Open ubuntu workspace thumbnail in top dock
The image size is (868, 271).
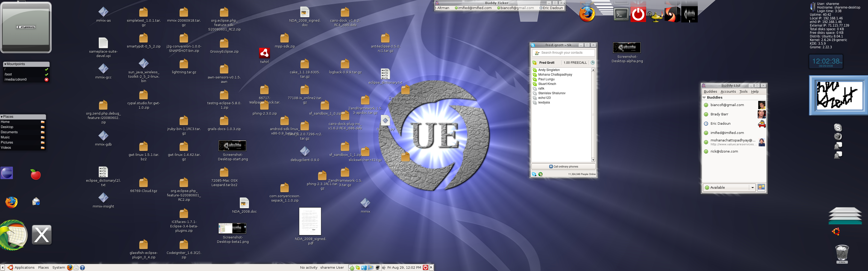pyautogui.click(x=689, y=14)
